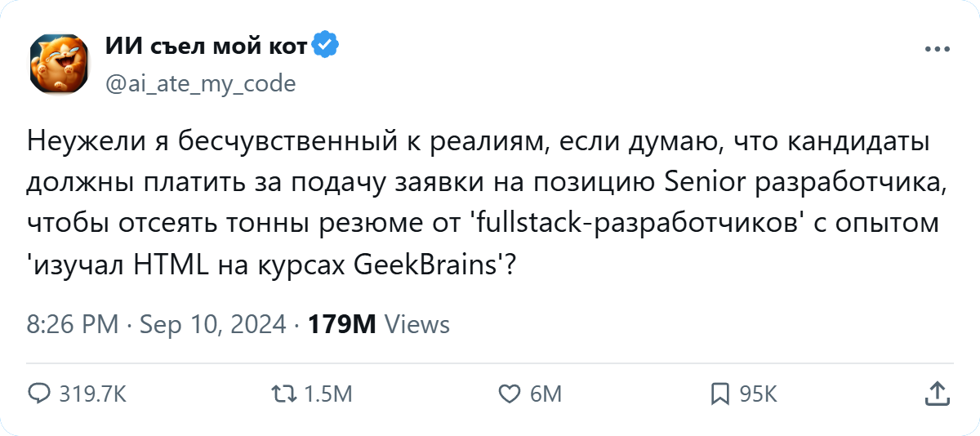Click the 95K bookmarks count
Screen dimensions: 980x436
pos(758,395)
